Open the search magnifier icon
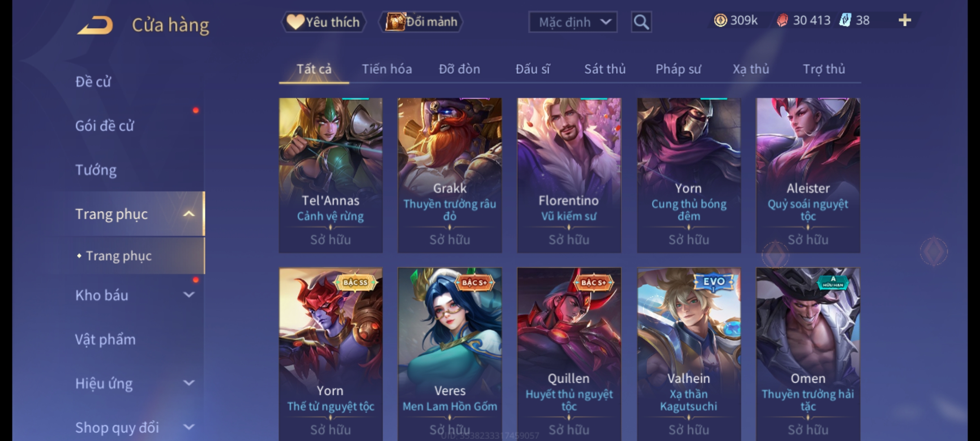The height and width of the screenshot is (441, 980). pos(641,22)
